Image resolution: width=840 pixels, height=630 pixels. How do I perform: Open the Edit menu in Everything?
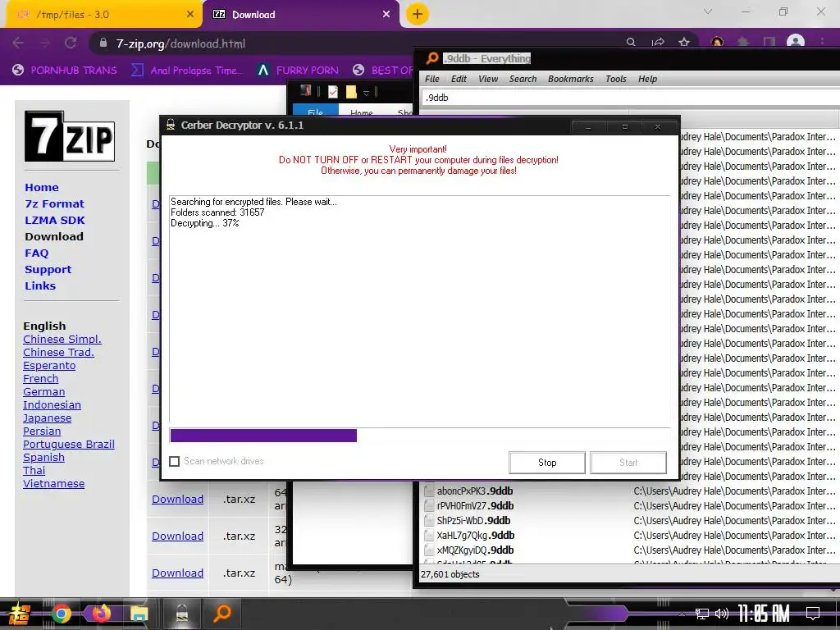point(459,79)
